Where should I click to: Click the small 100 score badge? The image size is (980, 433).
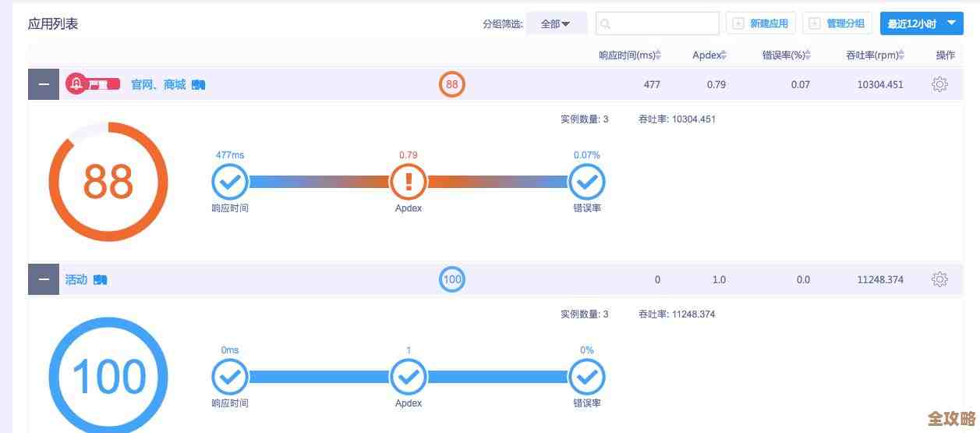(x=452, y=279)
